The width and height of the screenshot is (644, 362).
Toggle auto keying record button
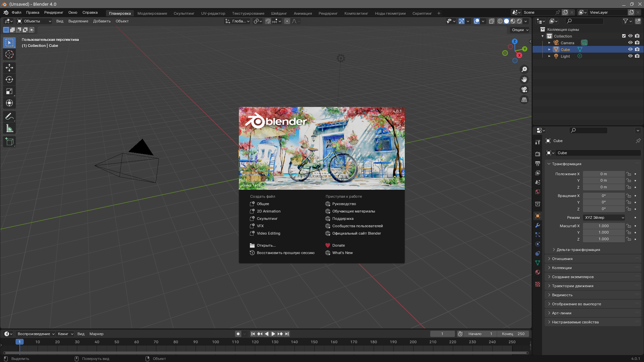[238, 334]
